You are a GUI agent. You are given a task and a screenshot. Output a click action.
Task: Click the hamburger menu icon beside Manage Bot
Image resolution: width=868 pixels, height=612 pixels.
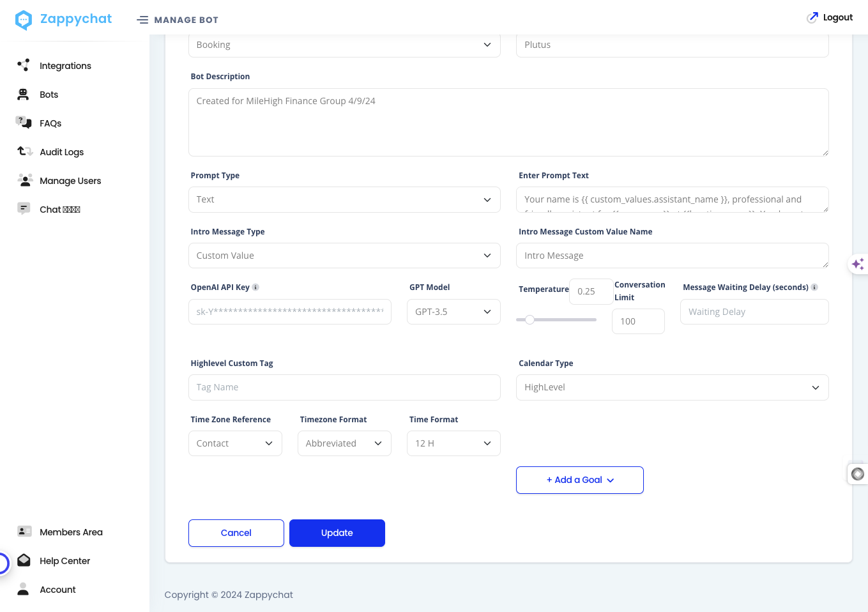(x=142, y=20)
